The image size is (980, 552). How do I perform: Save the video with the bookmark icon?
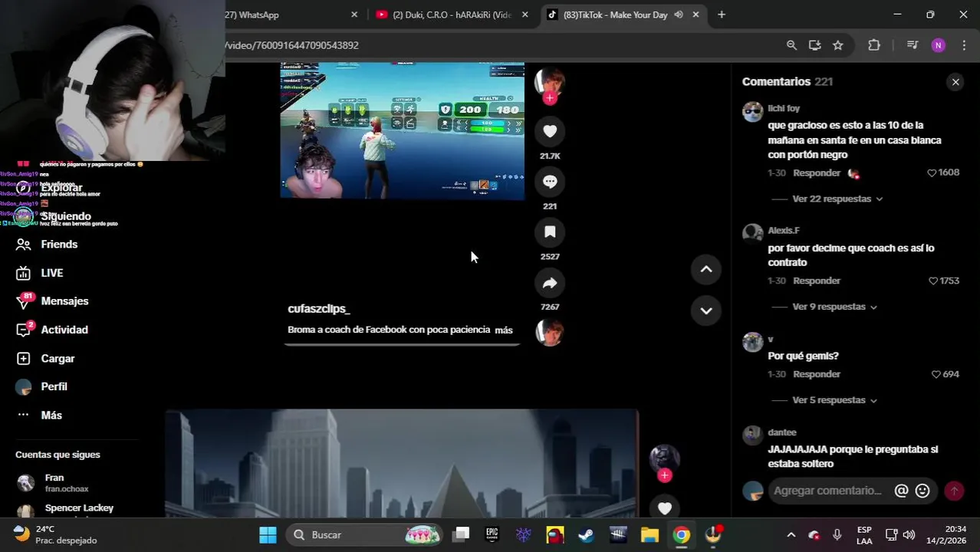[550, 232]
